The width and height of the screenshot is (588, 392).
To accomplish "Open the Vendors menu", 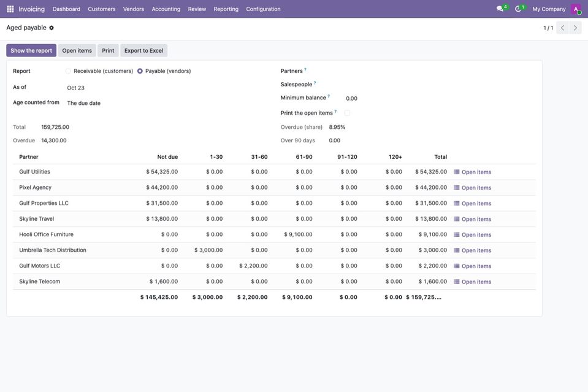I will pos(134,9).
